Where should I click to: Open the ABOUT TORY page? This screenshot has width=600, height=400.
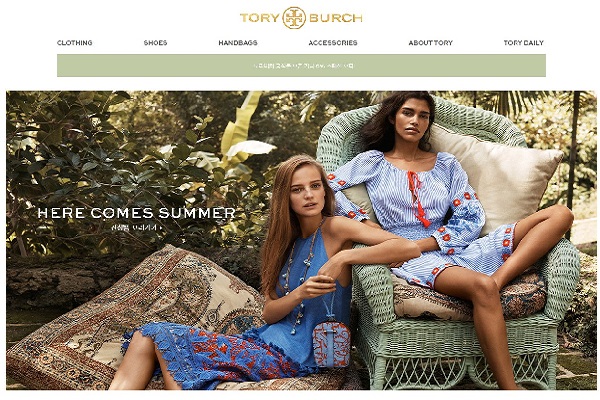click(x=430, y=43)
